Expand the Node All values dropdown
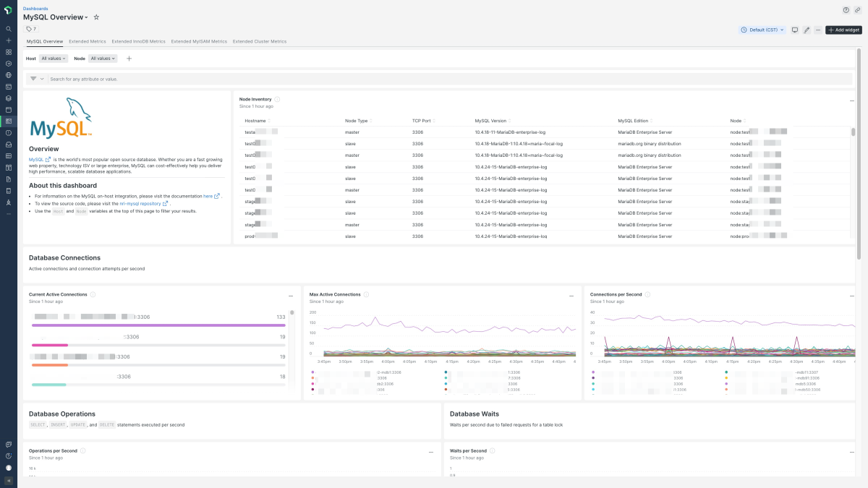This screenshot has width=868, height=488. [x=102, y=59]
